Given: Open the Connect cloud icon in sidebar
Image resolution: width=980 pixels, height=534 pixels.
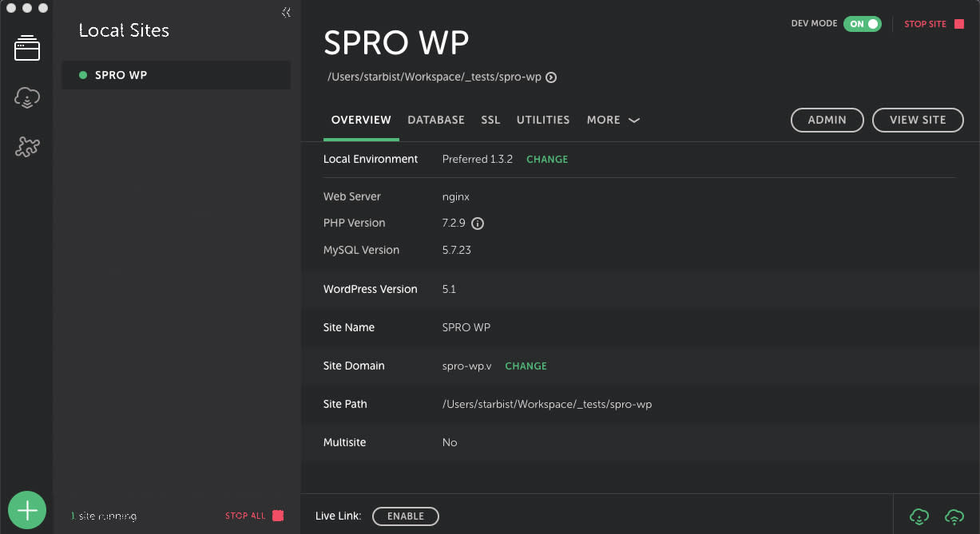Looking at the screenshot, I should pyautogui.click(x=27, y=98).
